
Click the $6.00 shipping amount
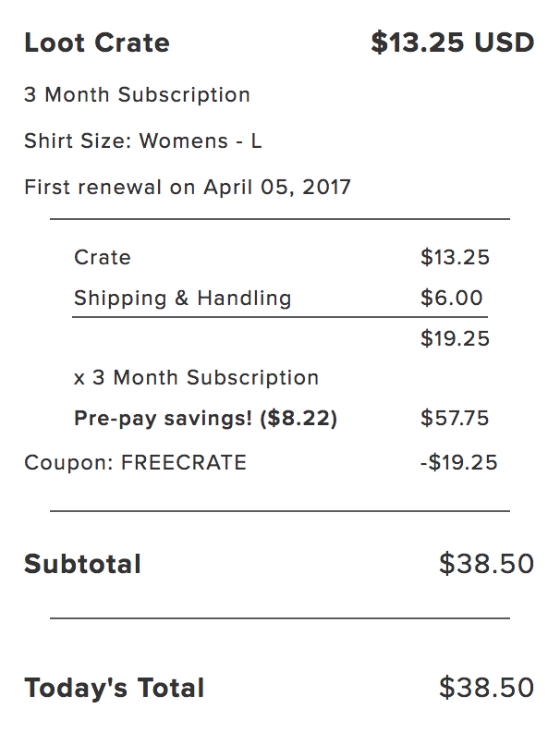451,299
